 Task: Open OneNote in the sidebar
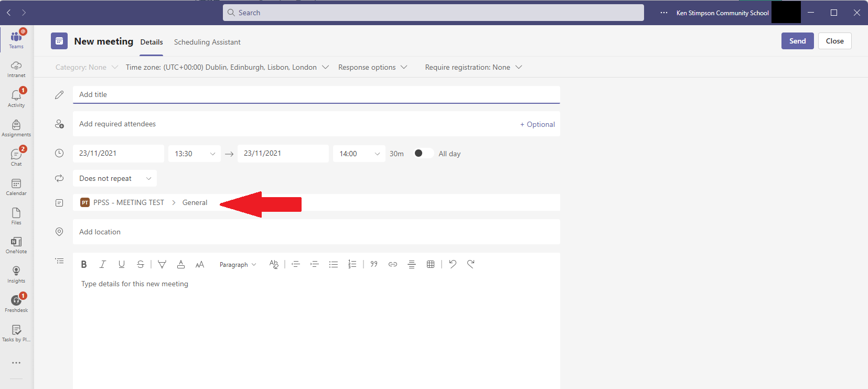[x=16, y=245]
